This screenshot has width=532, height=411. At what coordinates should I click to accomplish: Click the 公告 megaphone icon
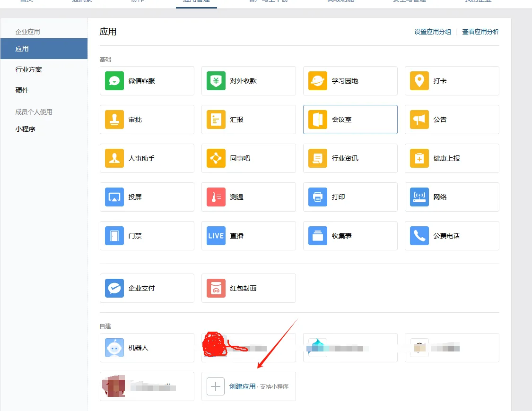(419, 120)
